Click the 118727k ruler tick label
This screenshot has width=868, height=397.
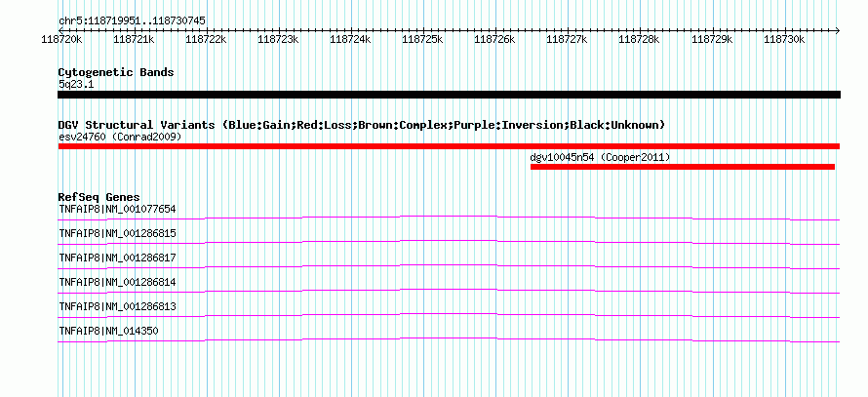[x=567, y=39]
